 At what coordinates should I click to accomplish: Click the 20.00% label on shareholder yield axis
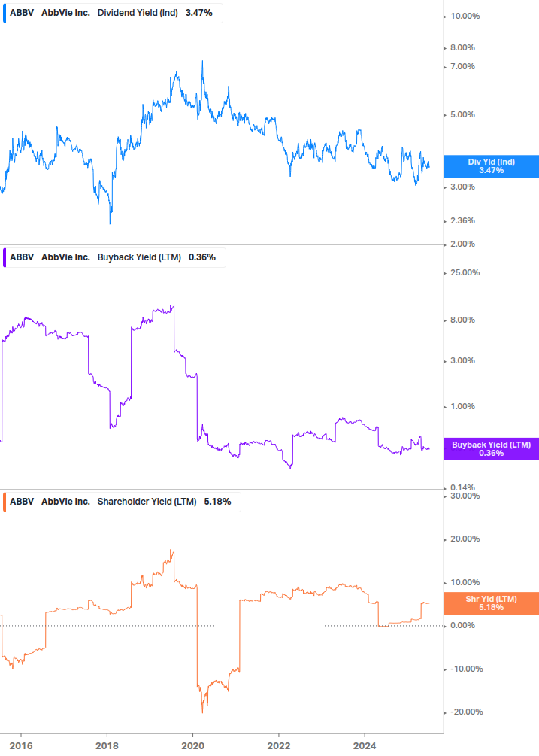[x=465, y=539]
